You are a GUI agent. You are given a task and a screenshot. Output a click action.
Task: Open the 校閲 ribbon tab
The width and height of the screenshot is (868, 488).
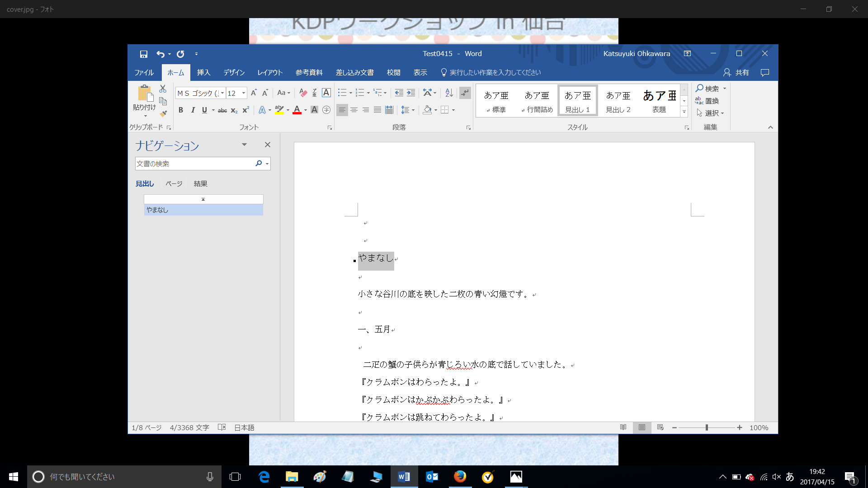coord(393,72)
